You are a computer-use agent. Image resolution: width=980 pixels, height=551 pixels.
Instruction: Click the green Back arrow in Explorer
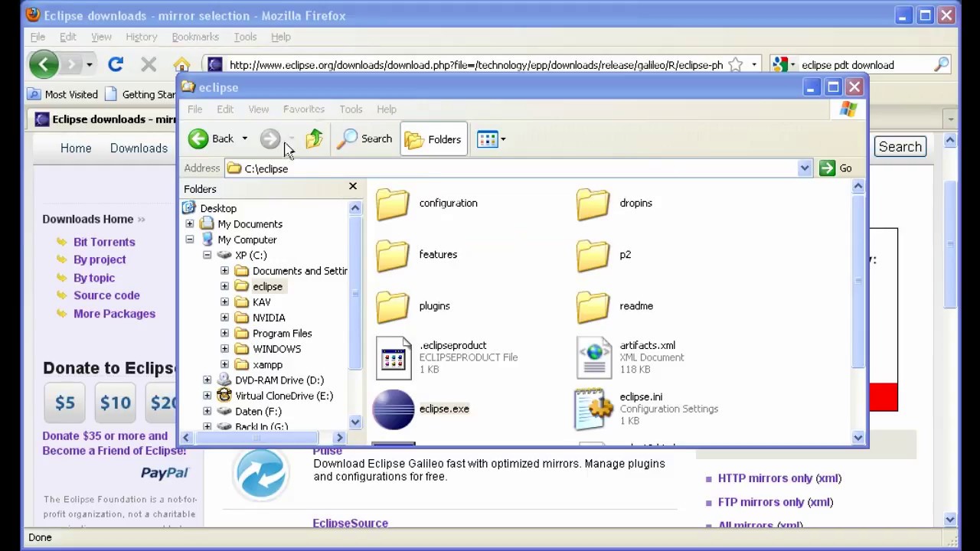point(198,139)
